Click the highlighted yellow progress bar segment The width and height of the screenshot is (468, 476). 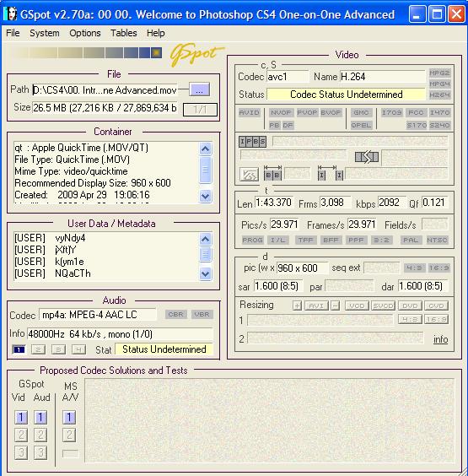tap(156, 52)
